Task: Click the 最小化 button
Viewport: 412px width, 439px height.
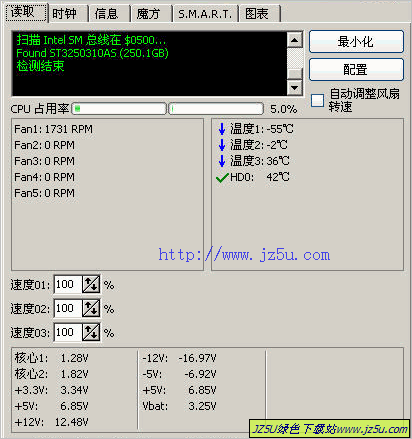Action: pyautogui.click(x=356, y=42)
